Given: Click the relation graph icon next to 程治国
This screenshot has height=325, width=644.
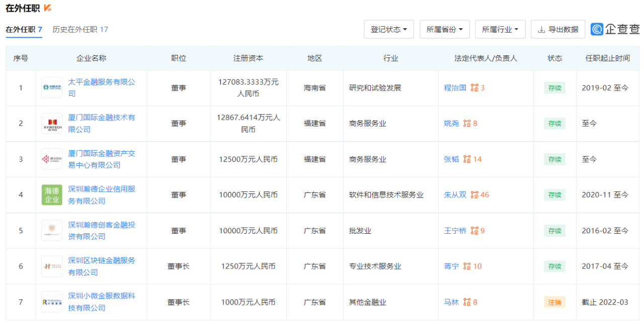Looking at the screenshot, I should click(x=474, y=88).
